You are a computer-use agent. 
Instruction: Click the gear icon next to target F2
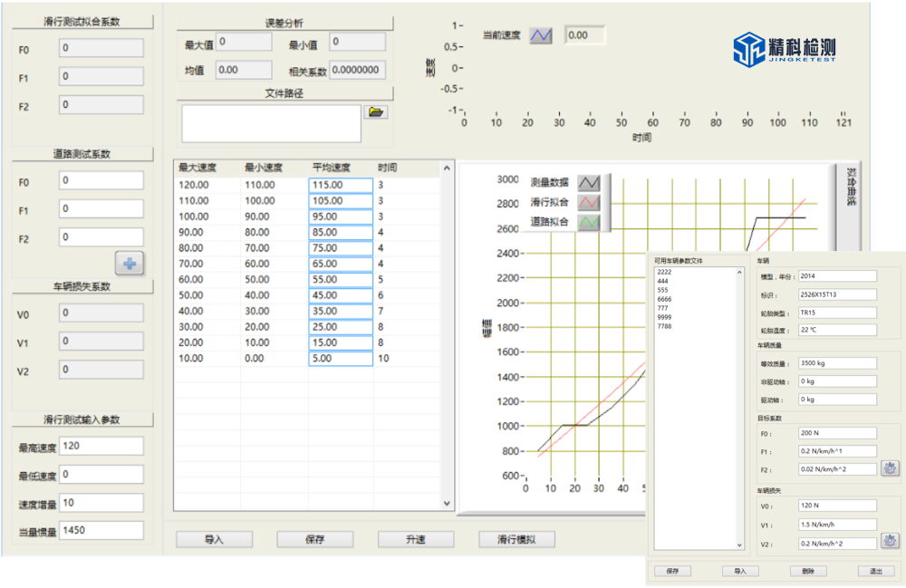click(x=890, y=468)
